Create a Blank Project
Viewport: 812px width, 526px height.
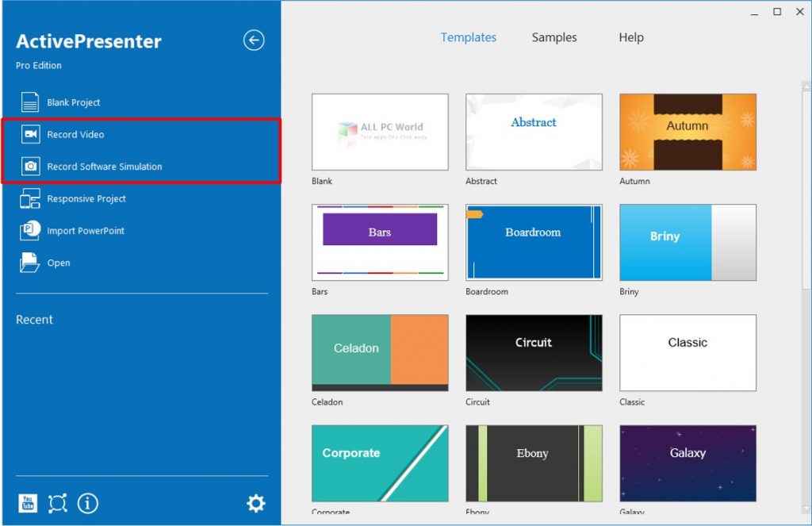pos(73,102)
